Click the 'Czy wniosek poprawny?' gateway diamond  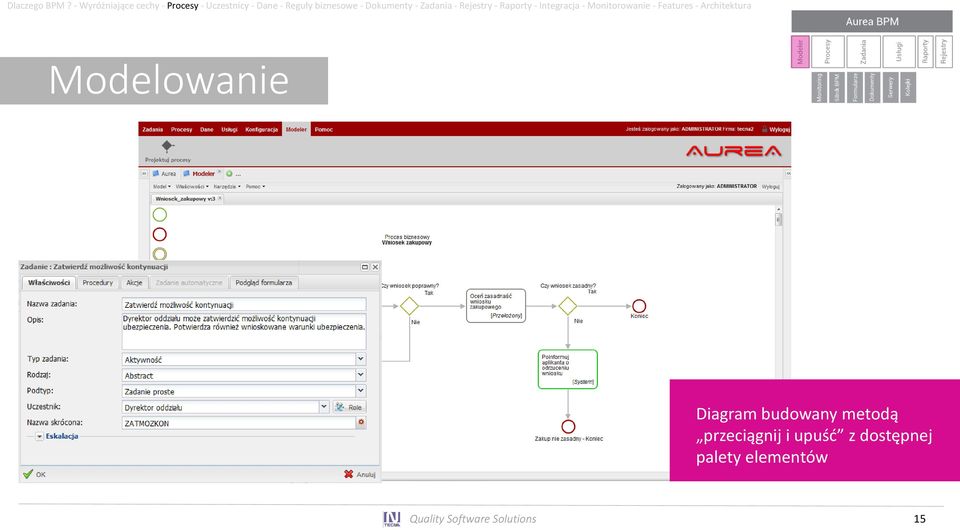tap(409, 306)
